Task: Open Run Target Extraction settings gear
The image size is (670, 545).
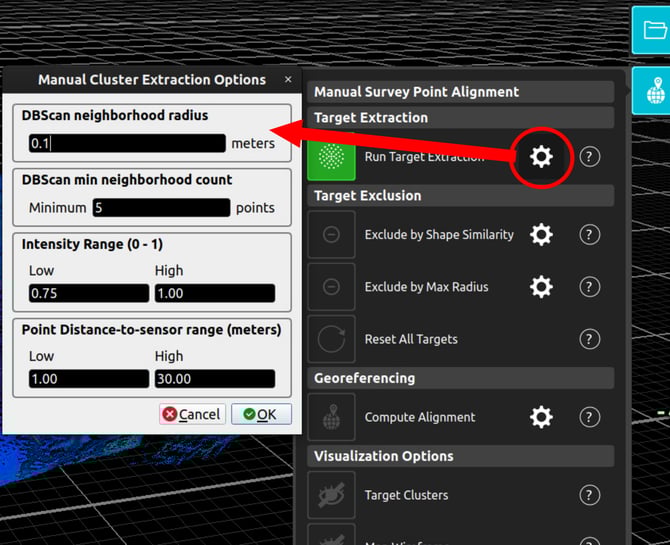Action: (x=541, y=156)
